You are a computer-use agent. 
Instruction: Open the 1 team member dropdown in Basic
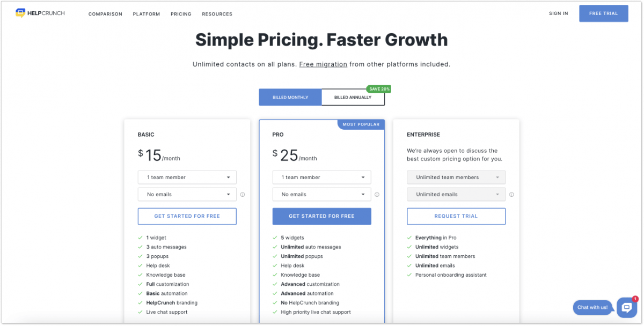coord(187,177)
